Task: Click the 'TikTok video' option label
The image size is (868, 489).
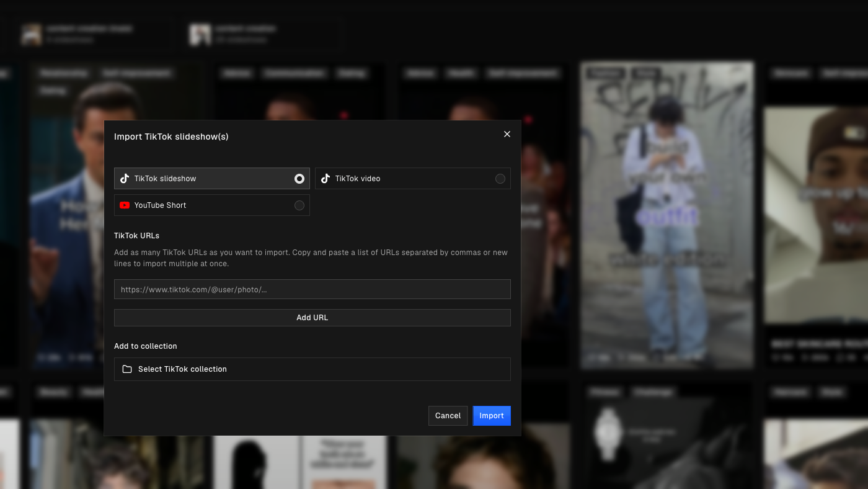Action: point(358,179)
